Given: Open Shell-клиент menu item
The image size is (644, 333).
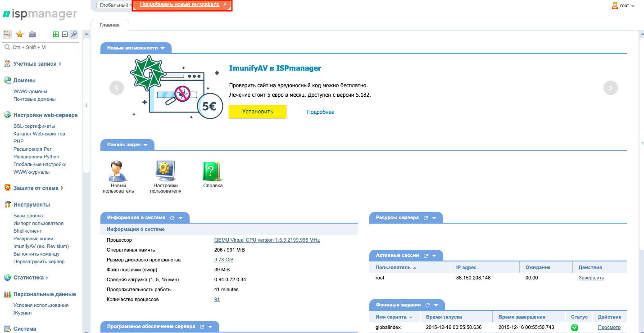Looking at the screenshot, I should (27, 231).
